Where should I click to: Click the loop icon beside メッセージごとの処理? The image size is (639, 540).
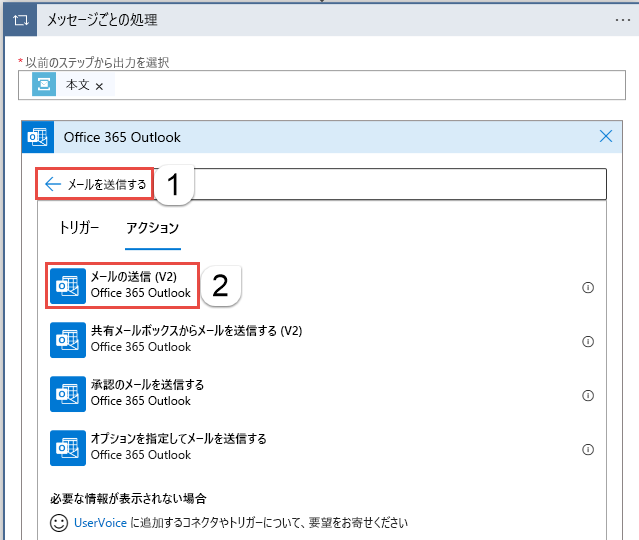tap(20, 20)
